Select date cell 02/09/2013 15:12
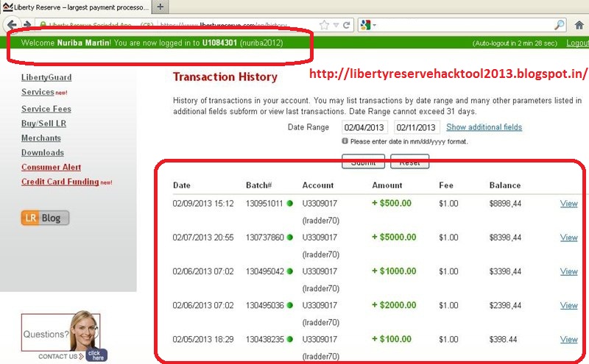Image resolution: width=589 pixels, height=364 pixels. tap(203, 204)
